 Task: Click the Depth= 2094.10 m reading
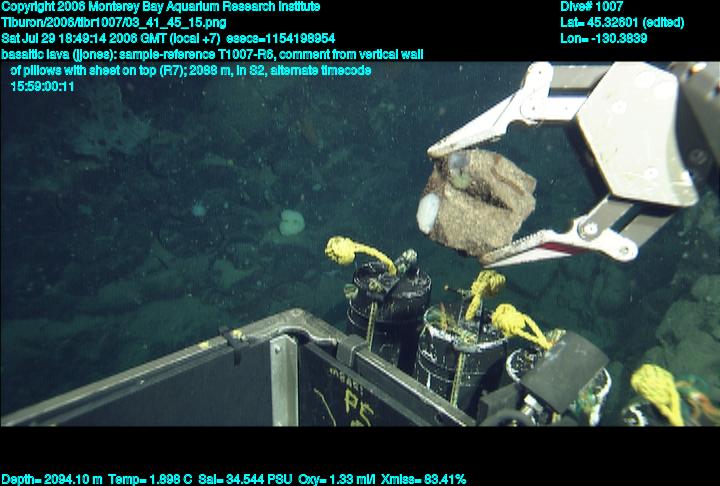(52, 480)
